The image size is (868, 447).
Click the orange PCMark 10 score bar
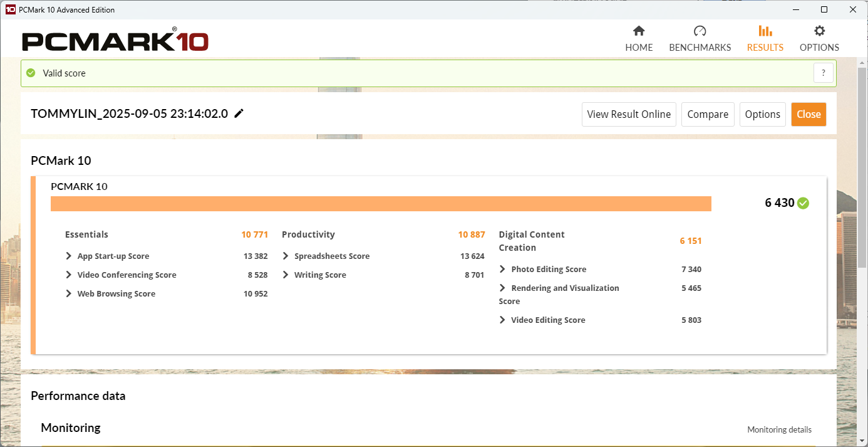[x=381, y=204]
